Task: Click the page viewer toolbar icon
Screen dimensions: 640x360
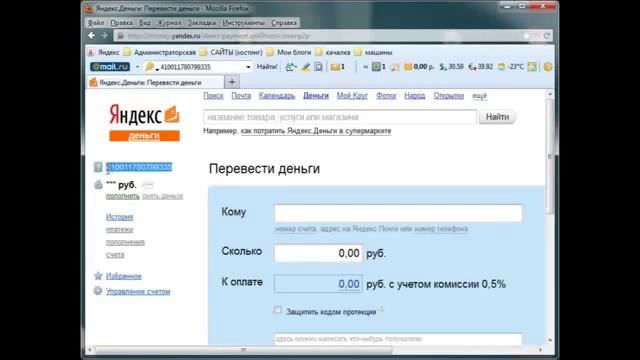Action: click(318, 67)
